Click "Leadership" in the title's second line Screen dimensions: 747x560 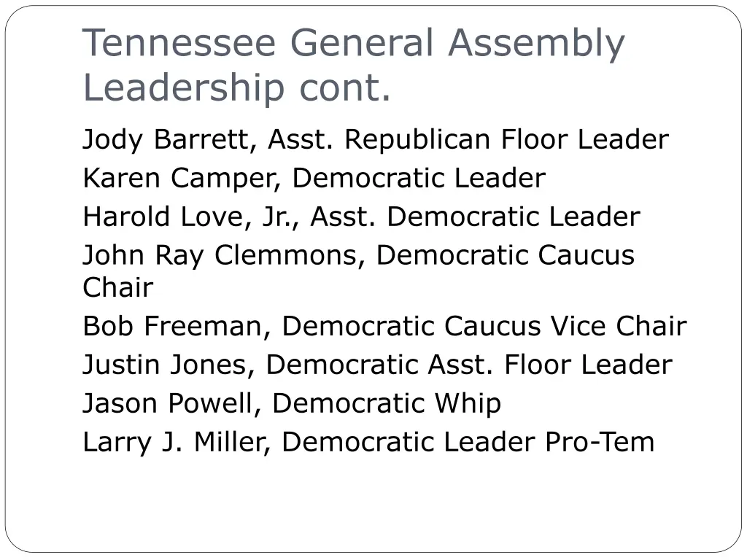click(x=184, y=87)
